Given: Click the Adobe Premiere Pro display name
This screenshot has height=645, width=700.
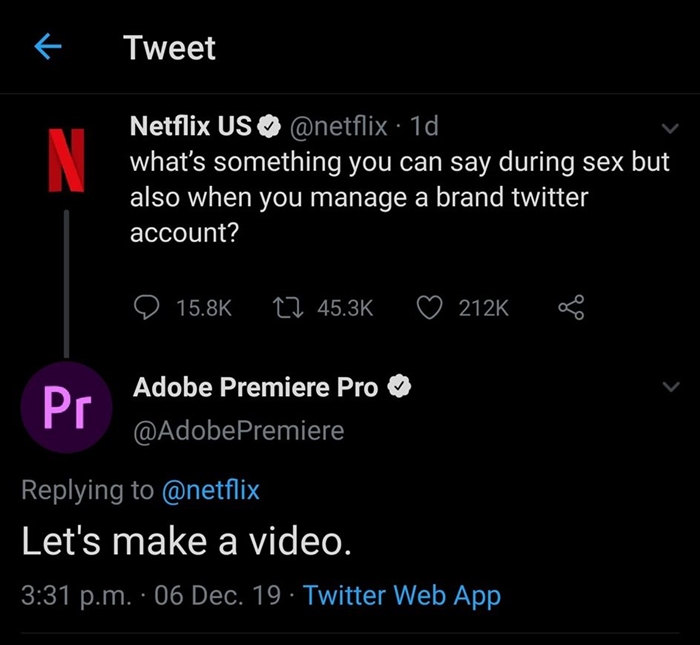Looking at the screenshot, I should pyautogui.click(x=255, y=387).
